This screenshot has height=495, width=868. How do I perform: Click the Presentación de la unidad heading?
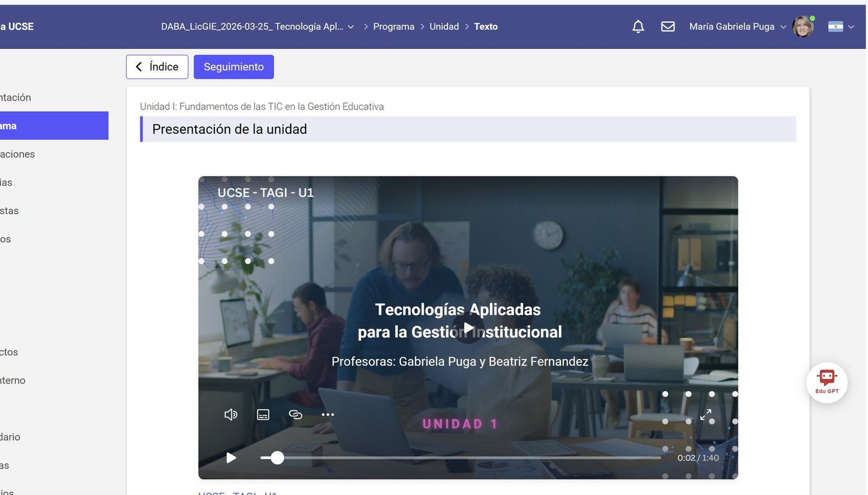229,129
